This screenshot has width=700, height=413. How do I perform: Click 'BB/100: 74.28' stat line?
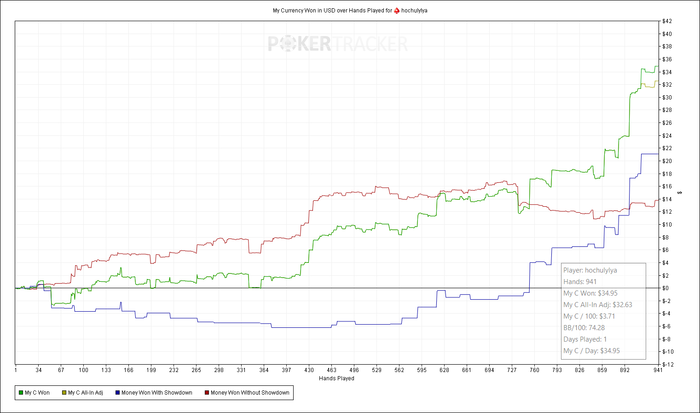point(584,328)
